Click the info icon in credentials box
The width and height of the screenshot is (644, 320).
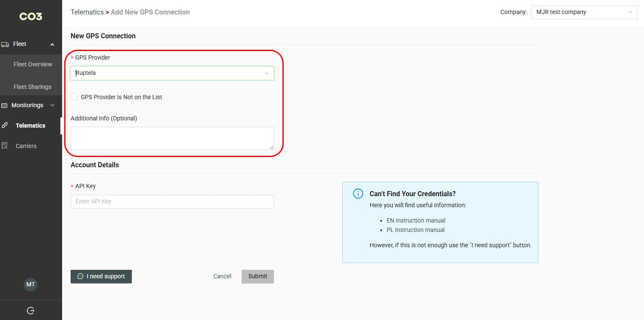tap(358, 194)
